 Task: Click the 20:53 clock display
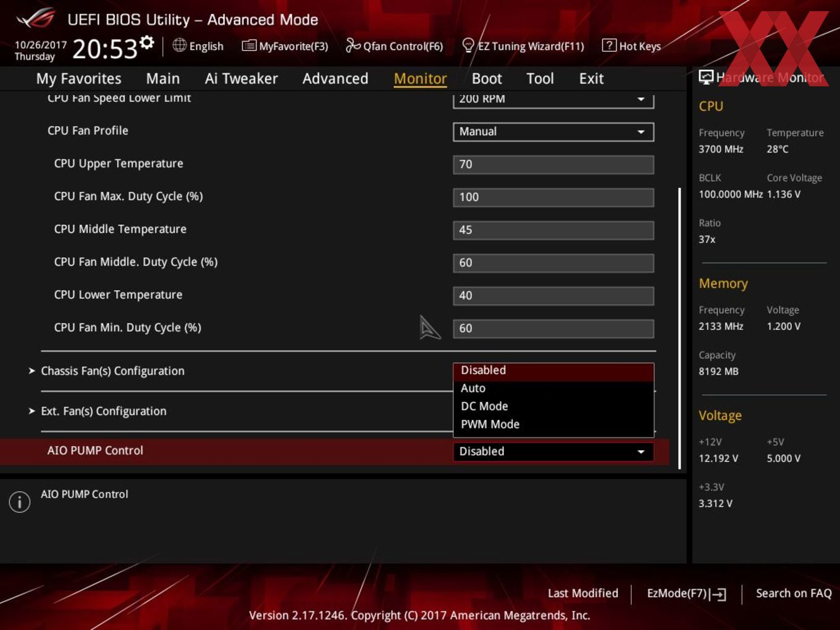pos(105,49)
